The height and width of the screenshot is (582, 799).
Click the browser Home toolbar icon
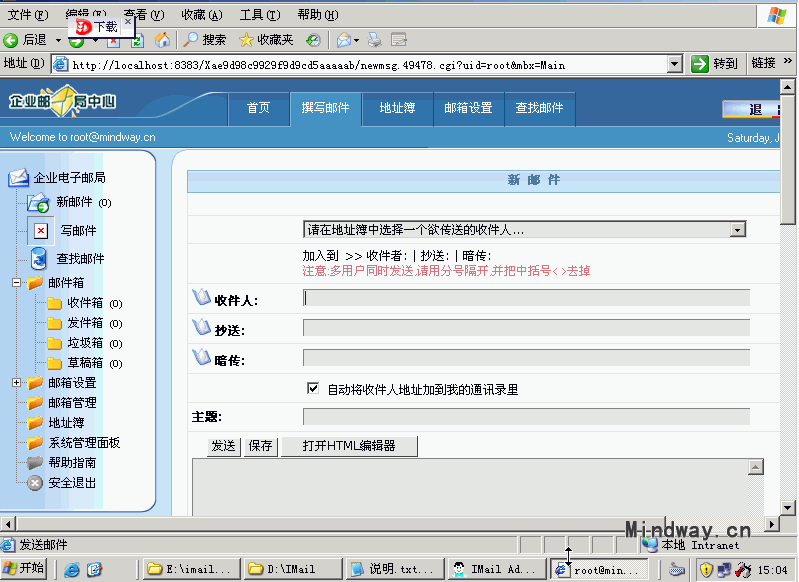coord(162,40)
